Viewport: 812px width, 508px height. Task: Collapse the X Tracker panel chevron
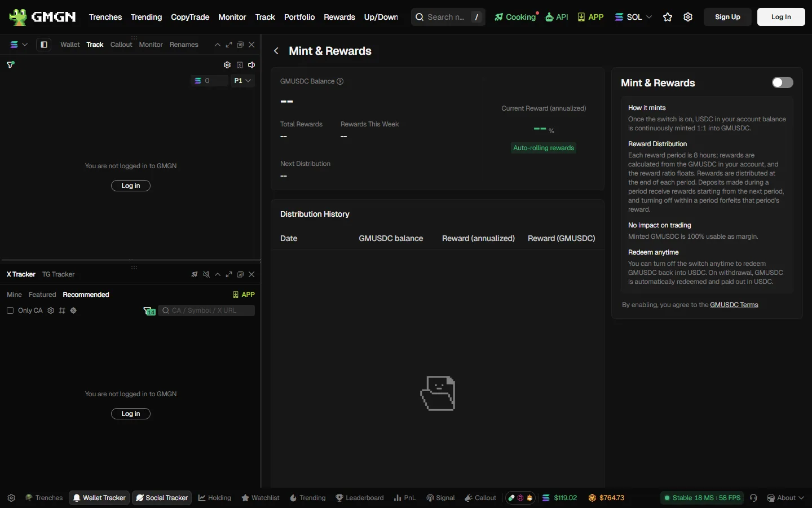pos(218,274)
